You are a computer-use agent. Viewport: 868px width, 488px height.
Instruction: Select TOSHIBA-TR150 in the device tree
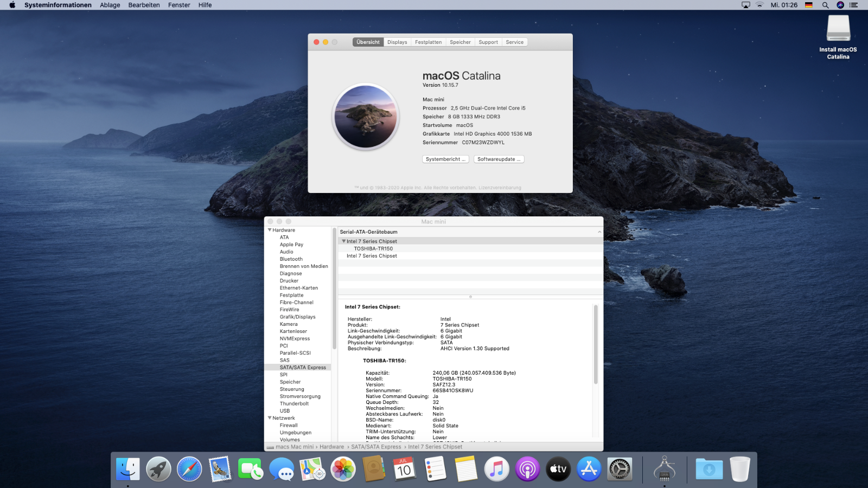coord(373,249)
